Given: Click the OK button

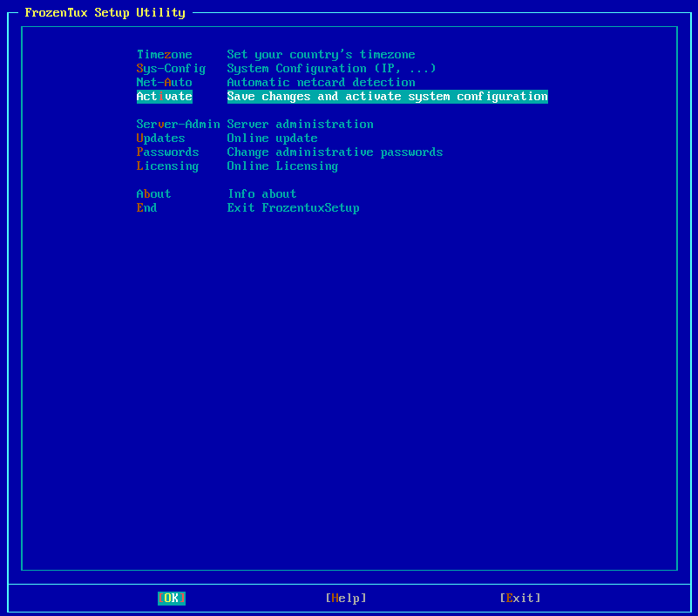Looking at the screenshot, I should click(x=172, y=599).
